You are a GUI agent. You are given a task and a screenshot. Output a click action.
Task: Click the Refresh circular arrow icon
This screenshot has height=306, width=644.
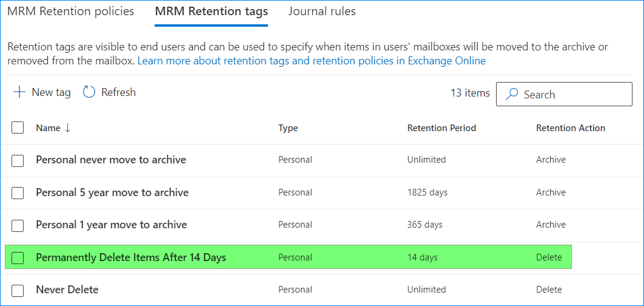[89, 92]
